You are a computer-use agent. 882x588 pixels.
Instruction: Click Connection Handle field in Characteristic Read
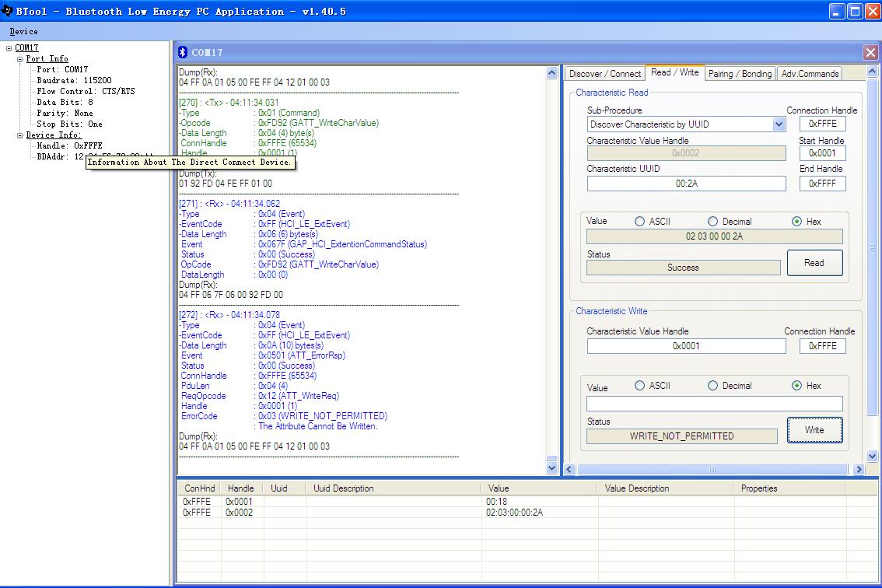click(x=822, y=124)
